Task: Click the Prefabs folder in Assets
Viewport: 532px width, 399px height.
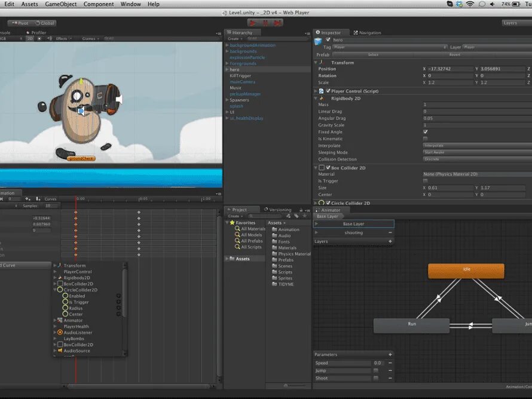Action: coord(283,260)
